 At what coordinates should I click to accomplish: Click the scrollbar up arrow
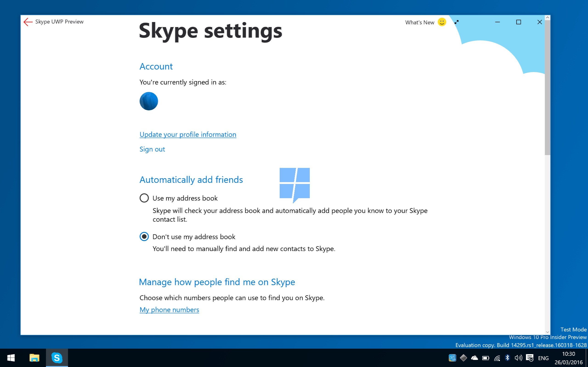tap(547, 18)
